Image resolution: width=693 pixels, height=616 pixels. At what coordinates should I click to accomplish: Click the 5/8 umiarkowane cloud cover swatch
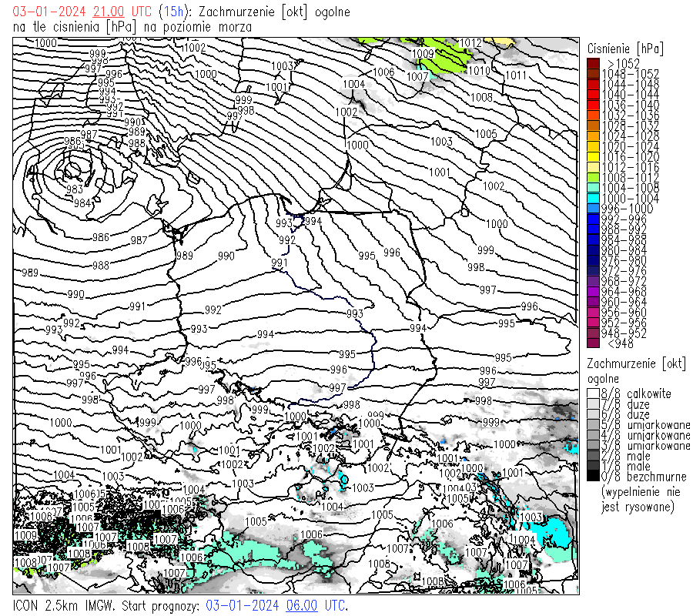pyautogui.click(x=593, y=425)
